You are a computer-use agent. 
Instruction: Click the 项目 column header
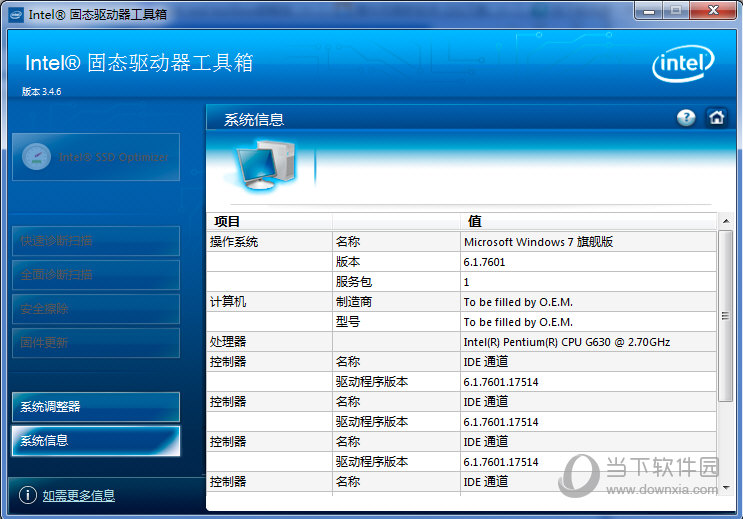tap(269, 221)
